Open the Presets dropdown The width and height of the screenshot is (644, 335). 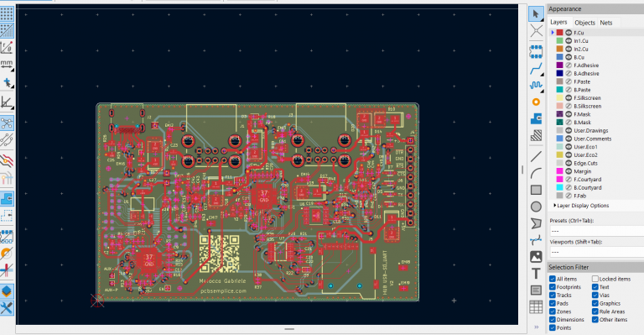click(x=596, y=231)
